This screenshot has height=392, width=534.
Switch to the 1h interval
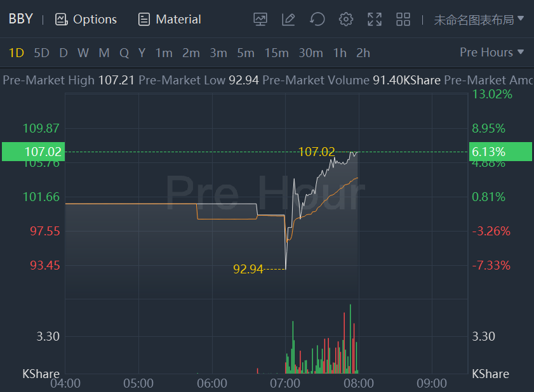pyautogui.click(x=340, y=53)
